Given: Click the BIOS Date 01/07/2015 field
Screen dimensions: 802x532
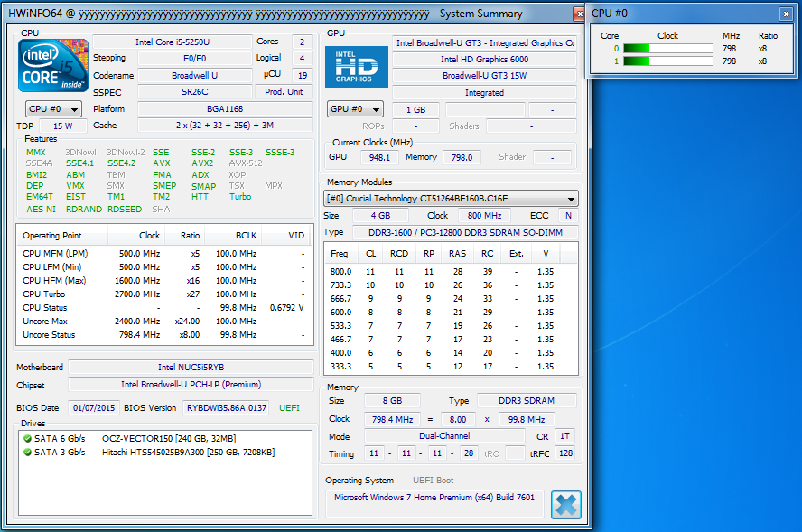Looking at the screenshot, I should 94,408.
